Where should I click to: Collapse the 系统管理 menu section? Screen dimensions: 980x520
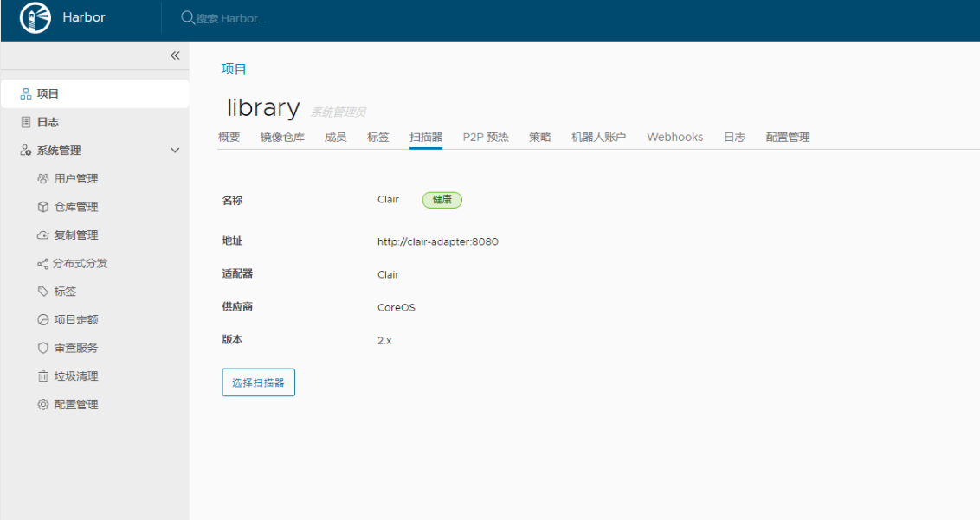(x=174, y=149)
